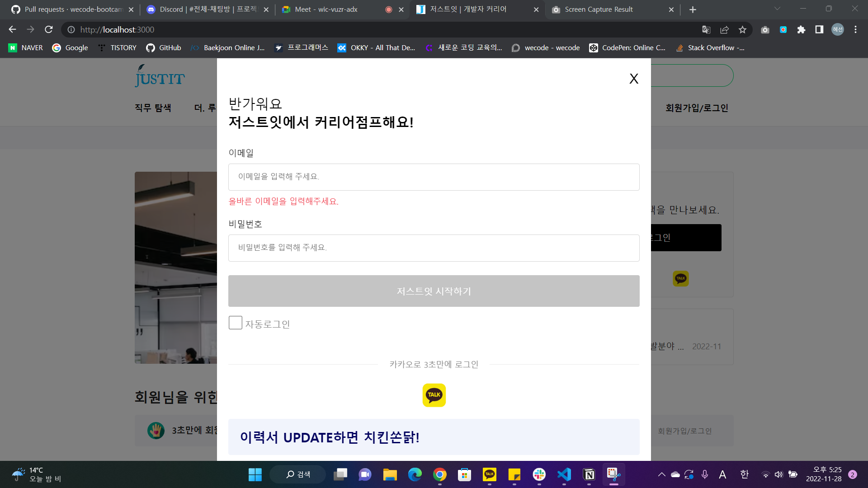Open Slack from the taskbar

tap(539, 474)
